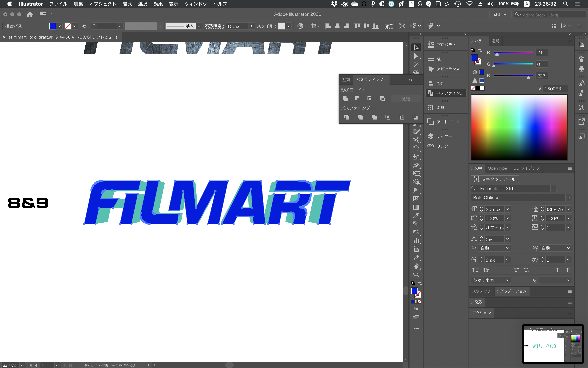This screenshot has width=588, height=368.
Task: Select the Blend tool
Action: tap(416, 224)
